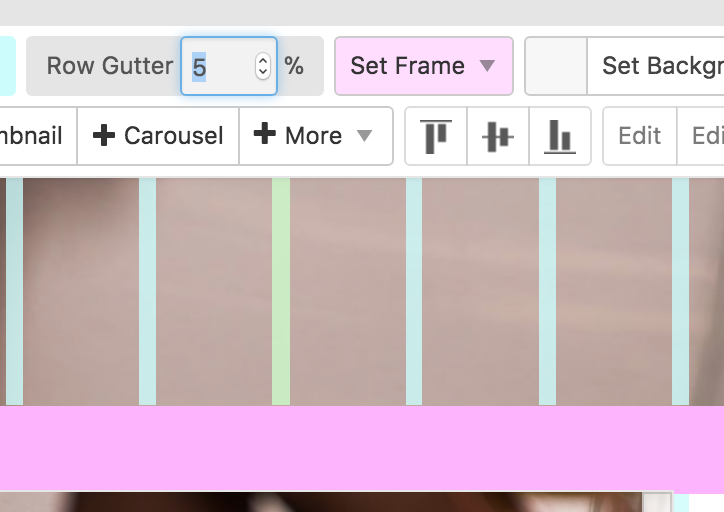Click the Row Gutter label
The image size is (724, 512).
[x=110, y=66]
